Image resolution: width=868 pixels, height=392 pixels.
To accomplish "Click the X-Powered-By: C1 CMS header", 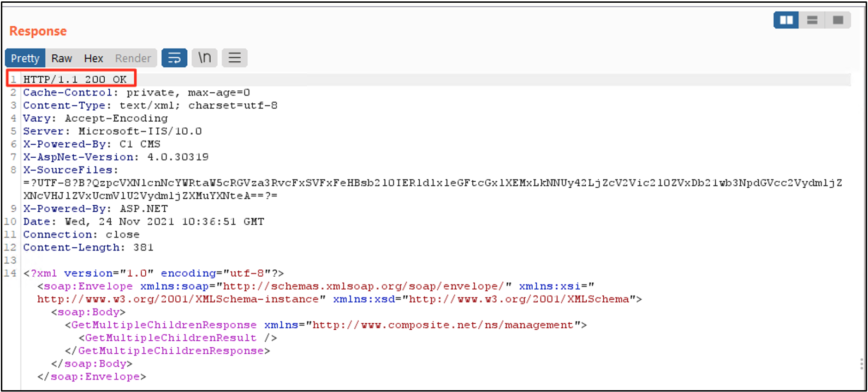I will point(92,144).
